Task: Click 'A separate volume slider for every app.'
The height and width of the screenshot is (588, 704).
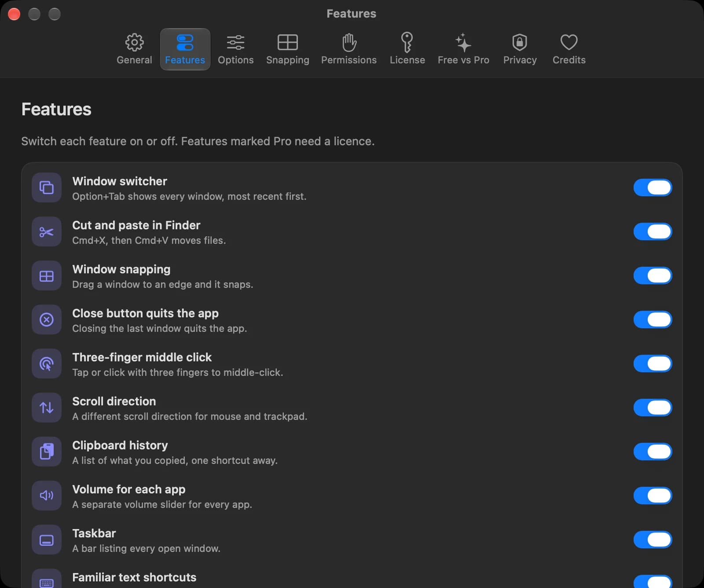Action: [x=162, y=504]
